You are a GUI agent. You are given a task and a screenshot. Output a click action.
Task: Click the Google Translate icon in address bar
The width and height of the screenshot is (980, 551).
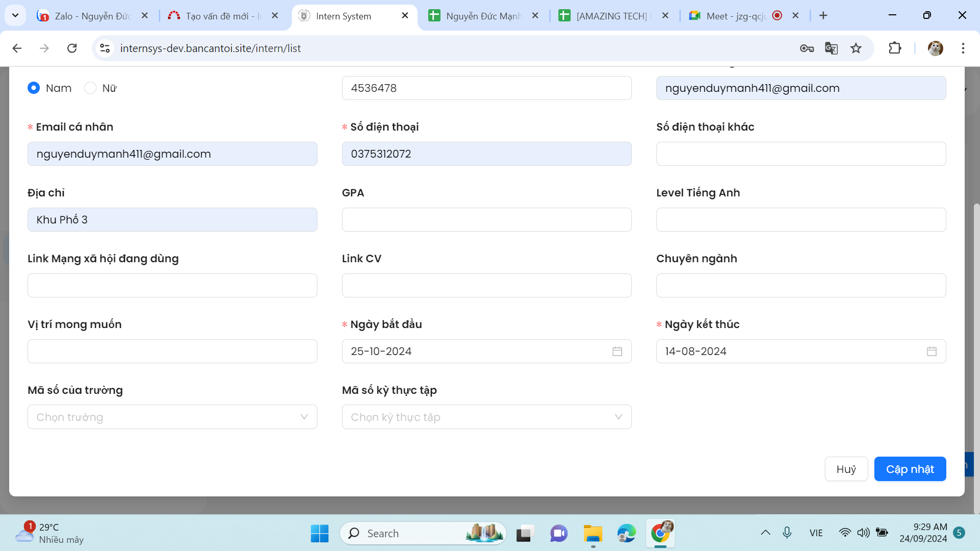[831, 48]
